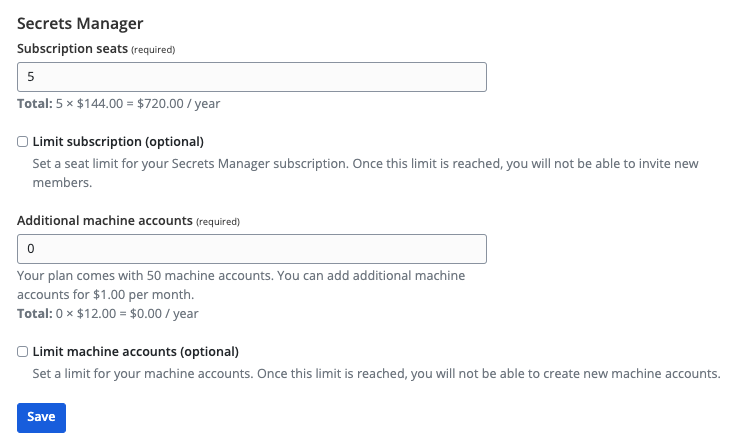This screenshot has width=732, height=442.
Task: Click the "Subscription seats" field label
Action: (x=72, y=48)
